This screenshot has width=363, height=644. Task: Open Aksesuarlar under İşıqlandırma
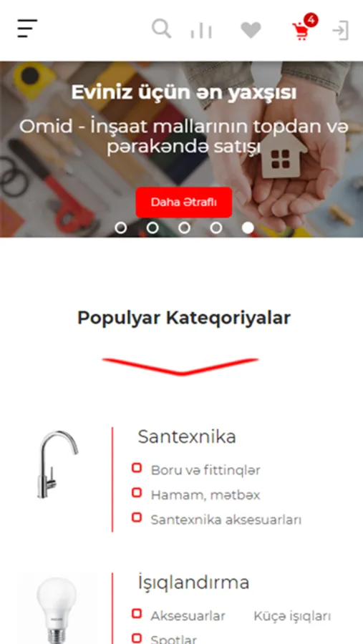tap(188, 616)
